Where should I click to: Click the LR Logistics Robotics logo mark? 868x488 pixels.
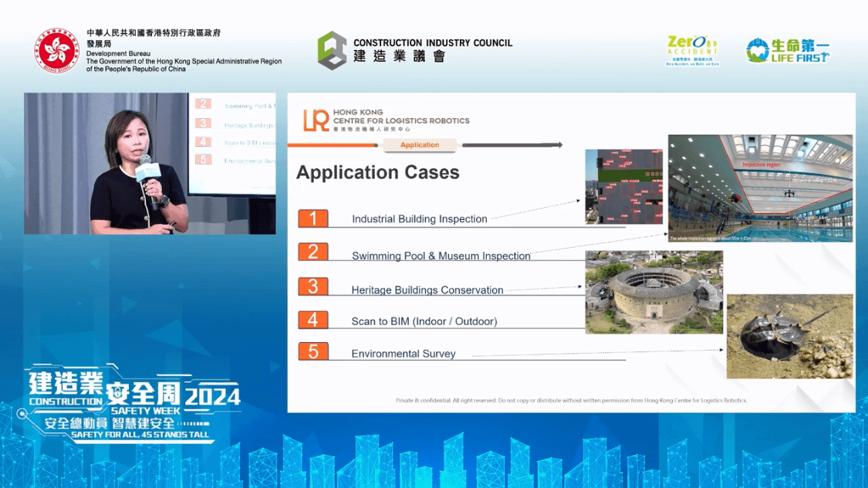pyautogui.click(x=316, y=120)
